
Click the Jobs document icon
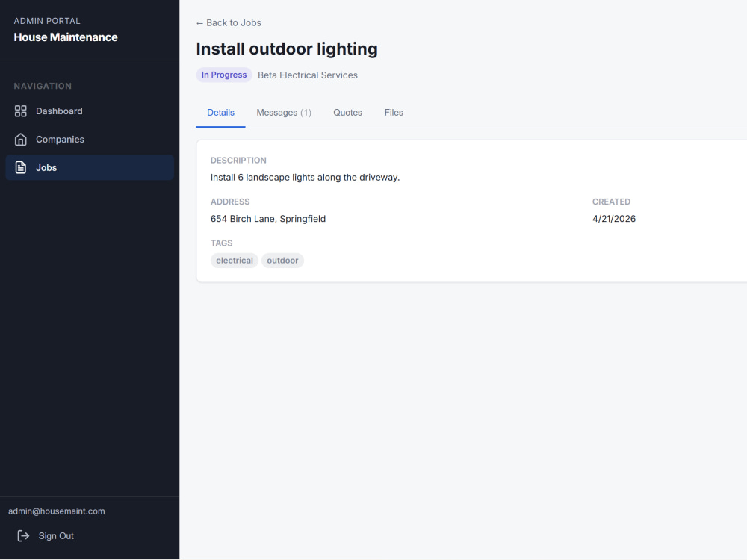click(20, 167)
